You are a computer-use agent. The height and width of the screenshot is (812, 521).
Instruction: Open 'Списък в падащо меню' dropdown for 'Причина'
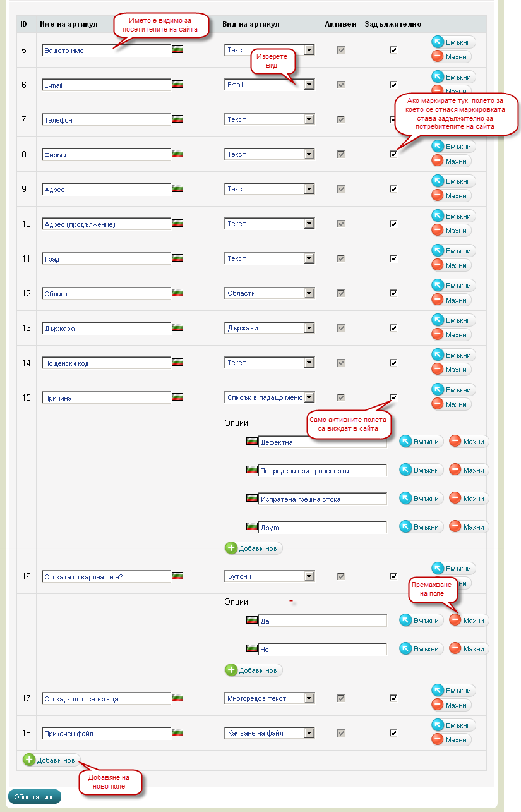[x=309, y=397]
